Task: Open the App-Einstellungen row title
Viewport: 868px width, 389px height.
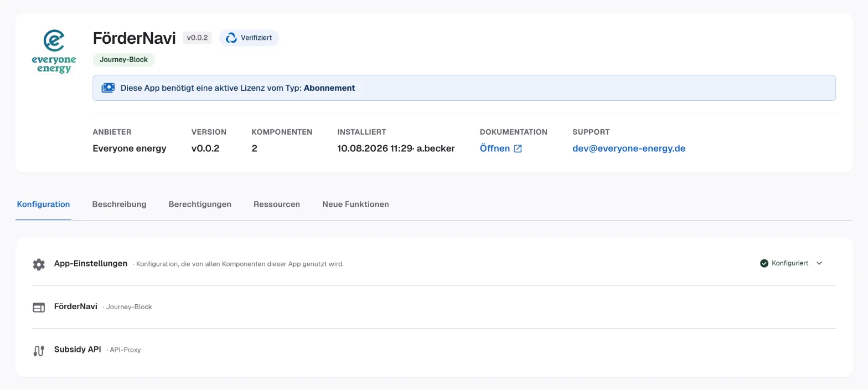Action: [x=91, y=263]
